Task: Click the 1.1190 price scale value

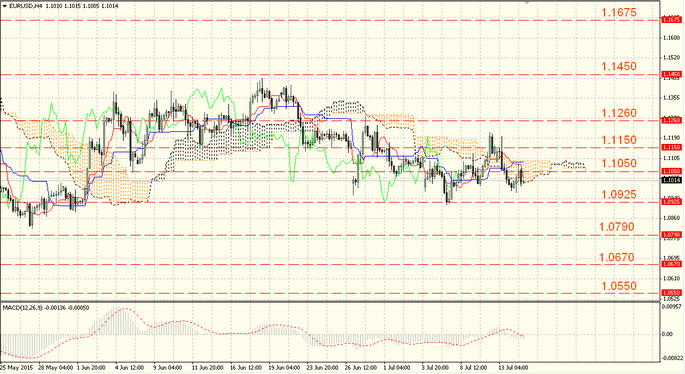Action: click(x=671, y=138)
